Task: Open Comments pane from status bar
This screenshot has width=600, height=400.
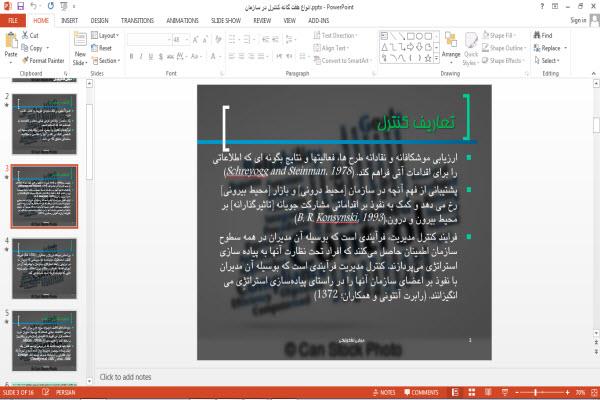Action: tap(421, 392)
